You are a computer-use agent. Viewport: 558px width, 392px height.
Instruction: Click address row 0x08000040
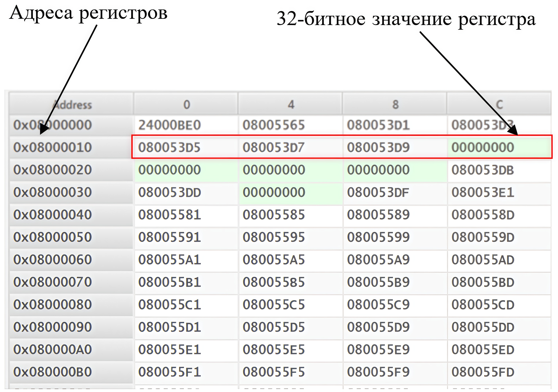tap(52, 215)
